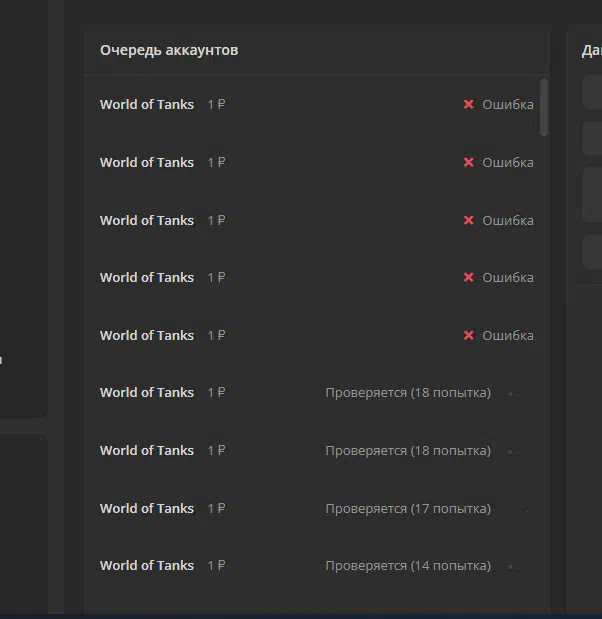
Task: Click the scrollbar thumb in the account queue
Action: [x=544, y=107]
